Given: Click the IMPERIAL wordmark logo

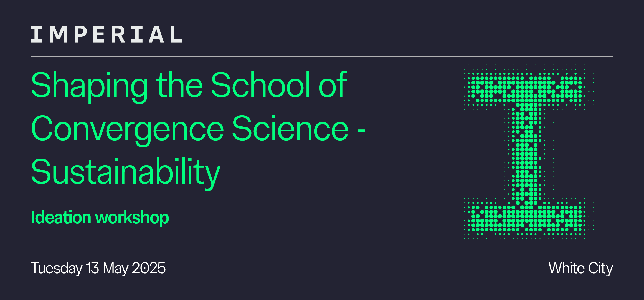Looking at the screenshot, I should 106,34.
